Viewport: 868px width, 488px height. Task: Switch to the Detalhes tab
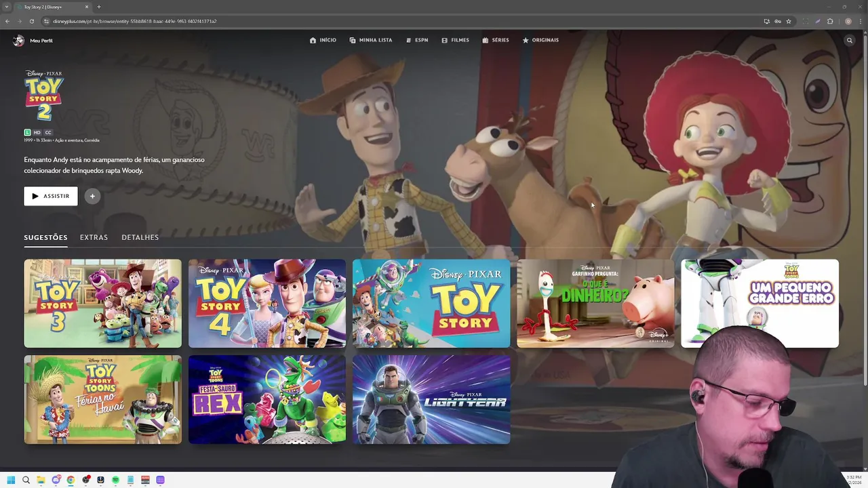pos(140,237)
